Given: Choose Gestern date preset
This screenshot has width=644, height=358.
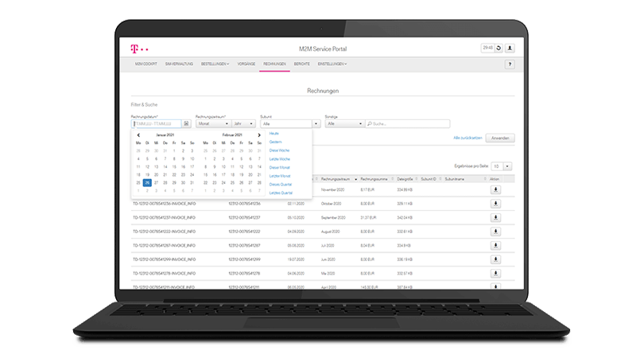Looking at the screenshot, I should [x=275, y=142].
